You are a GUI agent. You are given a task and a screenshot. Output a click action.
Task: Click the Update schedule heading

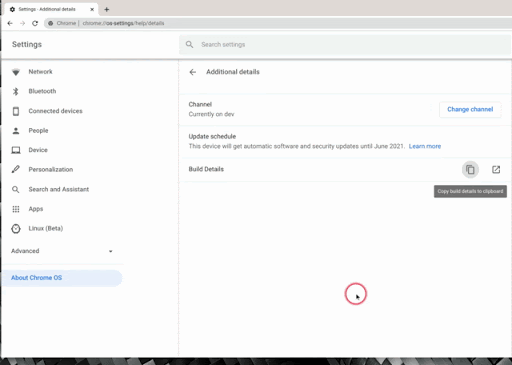click(212, 136)
